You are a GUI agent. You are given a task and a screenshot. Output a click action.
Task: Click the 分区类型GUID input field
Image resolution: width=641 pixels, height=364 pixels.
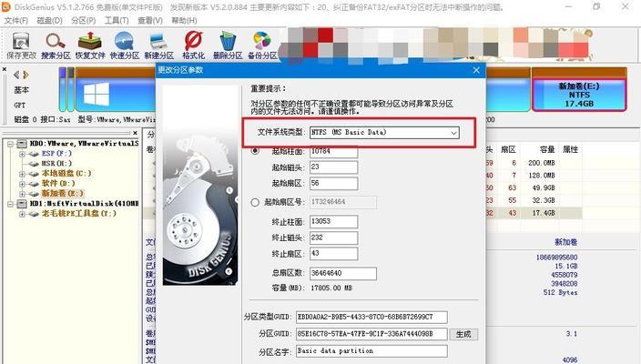point(371,317)
